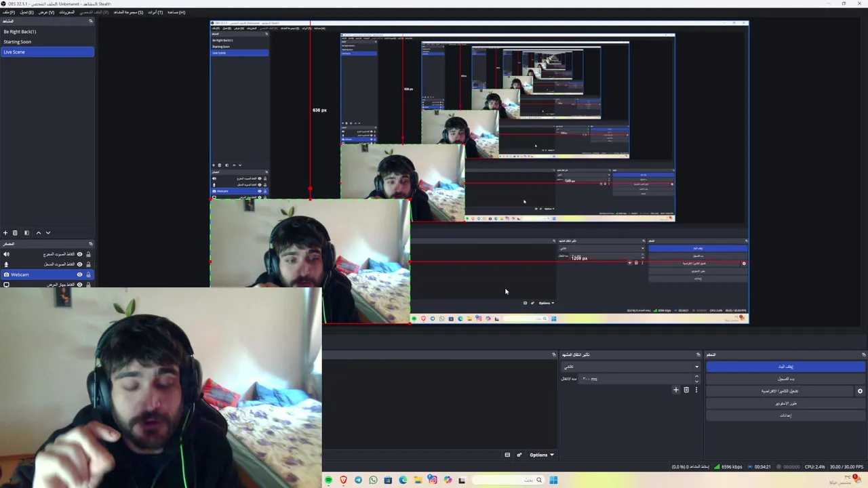Start the virtual camera button
Viewport: 868px width, 488px height.
(779, 391)
